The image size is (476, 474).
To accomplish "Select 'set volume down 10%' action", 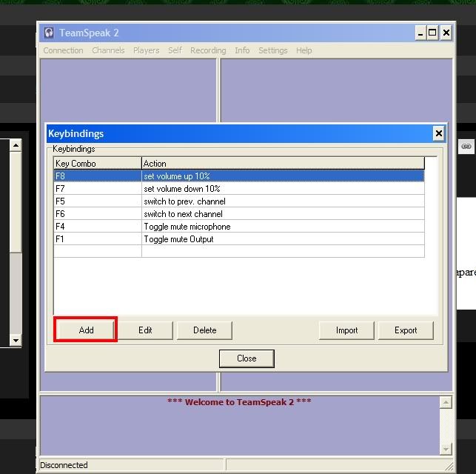I will click(283, 189).
